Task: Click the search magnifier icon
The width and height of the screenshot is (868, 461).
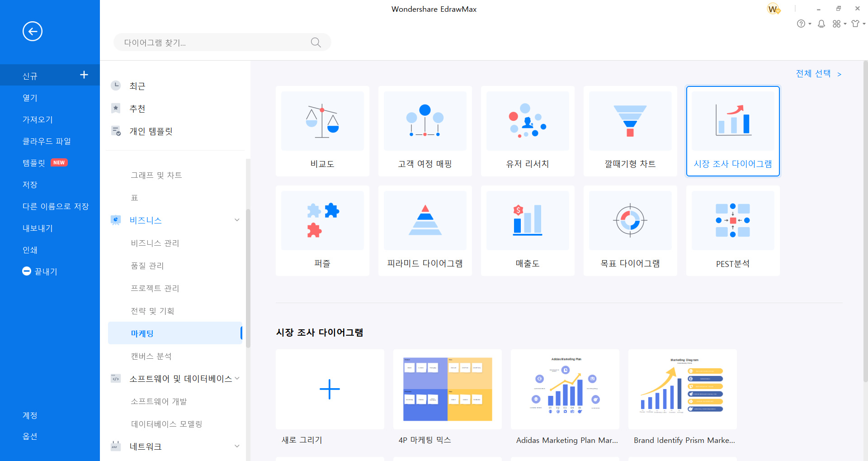Action: [316, 42]
